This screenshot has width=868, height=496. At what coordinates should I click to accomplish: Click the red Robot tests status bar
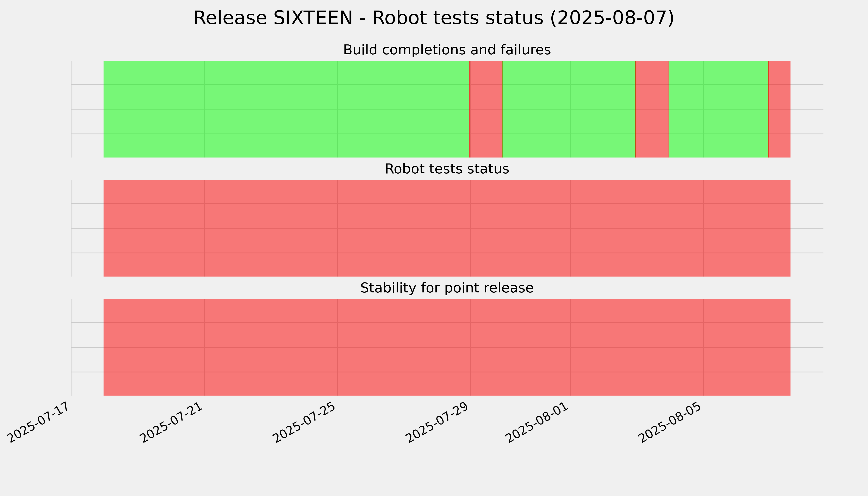click(447, 228)
